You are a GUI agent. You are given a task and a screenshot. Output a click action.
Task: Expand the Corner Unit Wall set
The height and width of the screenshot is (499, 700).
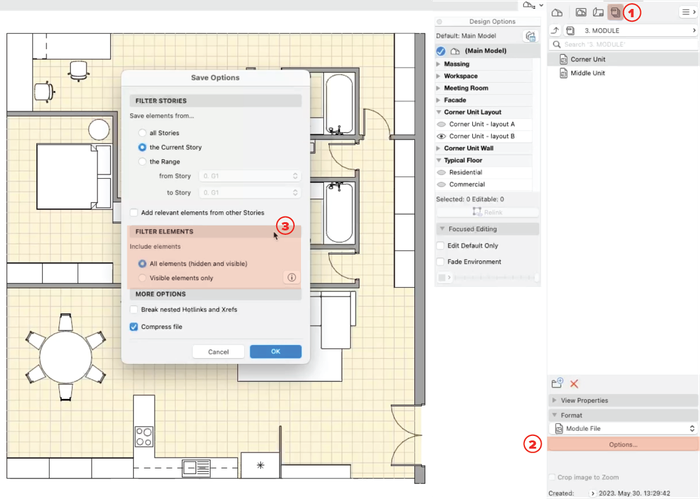coord(438,148)
